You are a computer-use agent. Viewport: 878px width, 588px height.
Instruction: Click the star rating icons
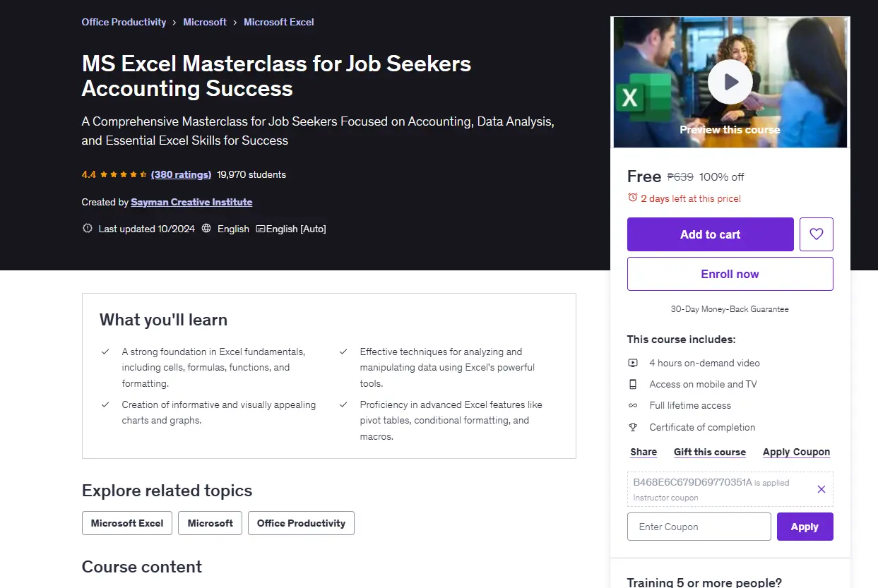tap(124, 174)
